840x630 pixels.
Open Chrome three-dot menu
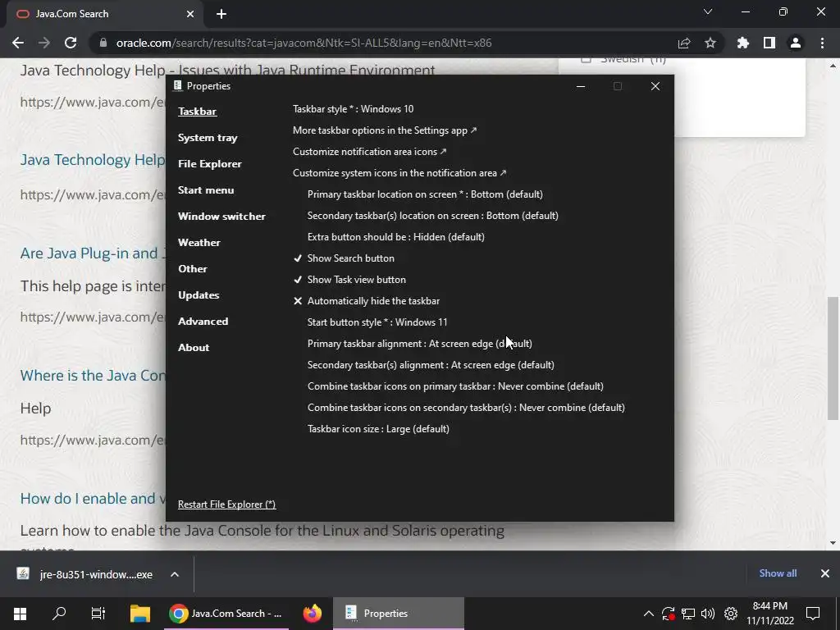click(x=822, y=43)
